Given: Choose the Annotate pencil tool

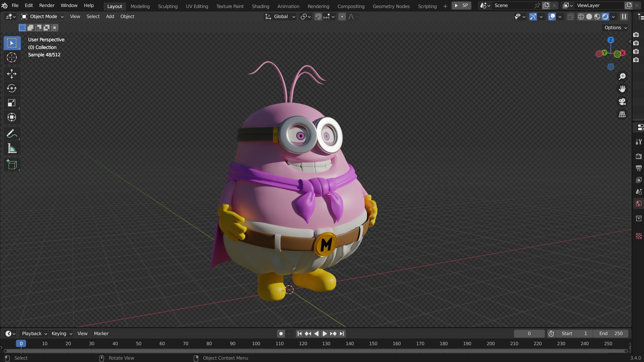Looking at the screenshot, I should point(12,134).
